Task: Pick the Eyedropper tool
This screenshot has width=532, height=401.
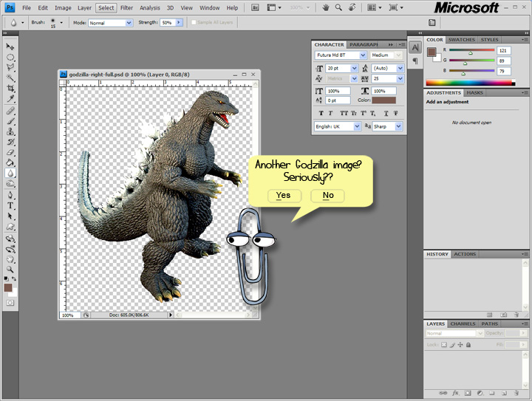Action: (x=11, y=98)
